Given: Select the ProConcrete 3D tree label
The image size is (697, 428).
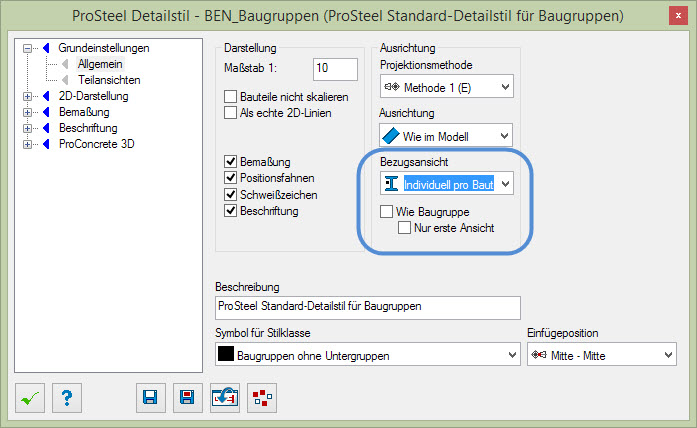Looking at the screenshot, I should click(x=96, y=144).
